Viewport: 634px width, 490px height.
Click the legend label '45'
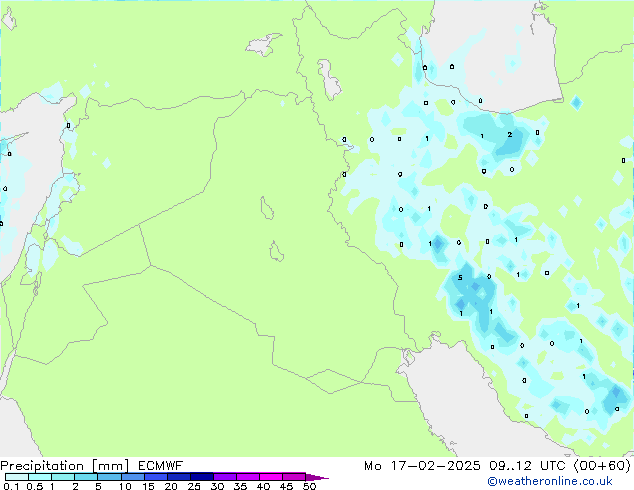286,486
